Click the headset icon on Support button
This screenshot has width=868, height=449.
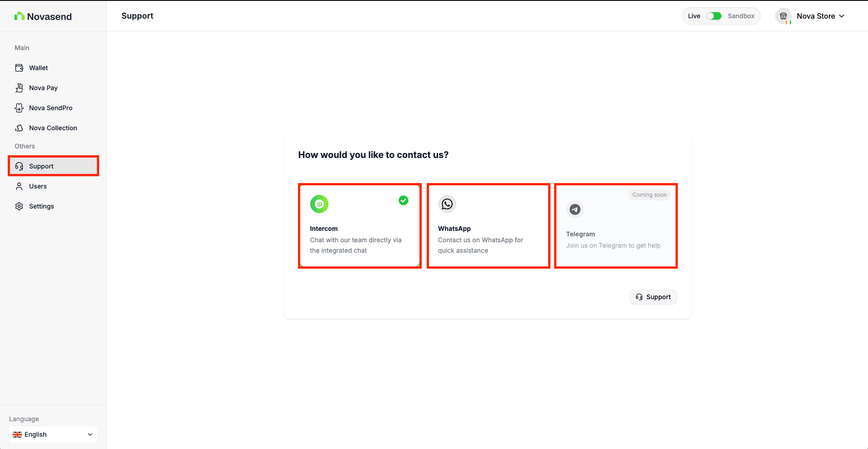coord(639,297)
